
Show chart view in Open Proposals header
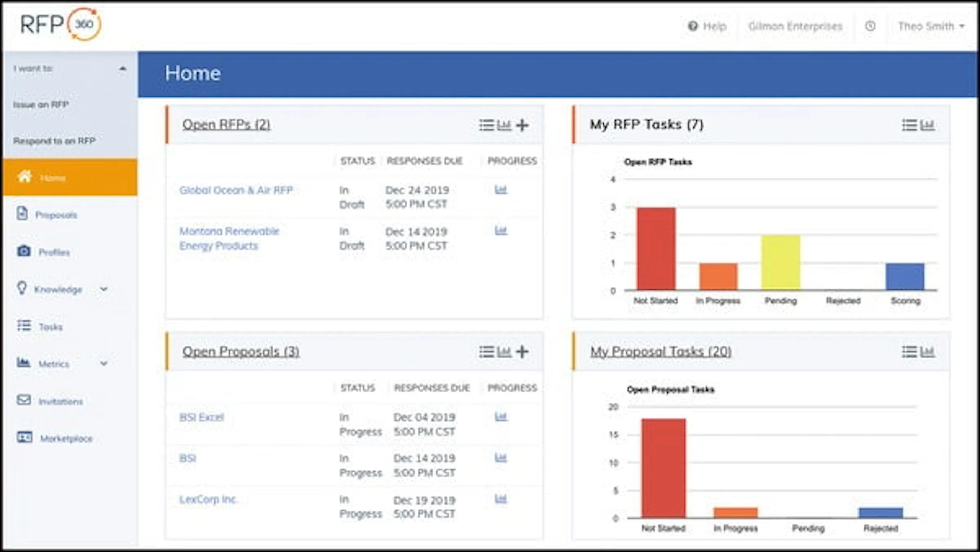tap(504, 351)
